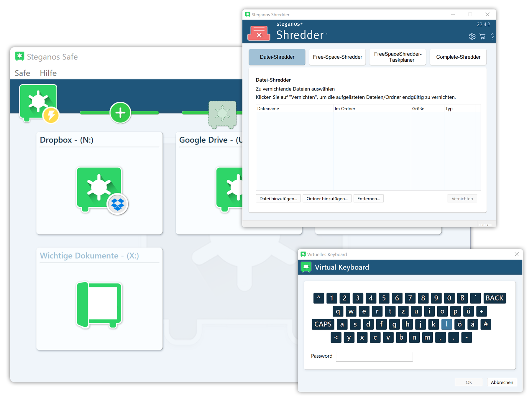Click the y key on virtual keyboard
The image size is (532, 401).
click(x=349, y=337)
